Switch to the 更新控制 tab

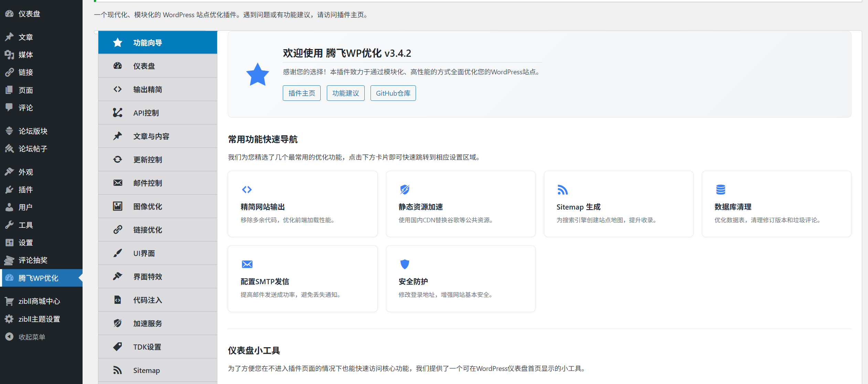[x=148, y=159]
